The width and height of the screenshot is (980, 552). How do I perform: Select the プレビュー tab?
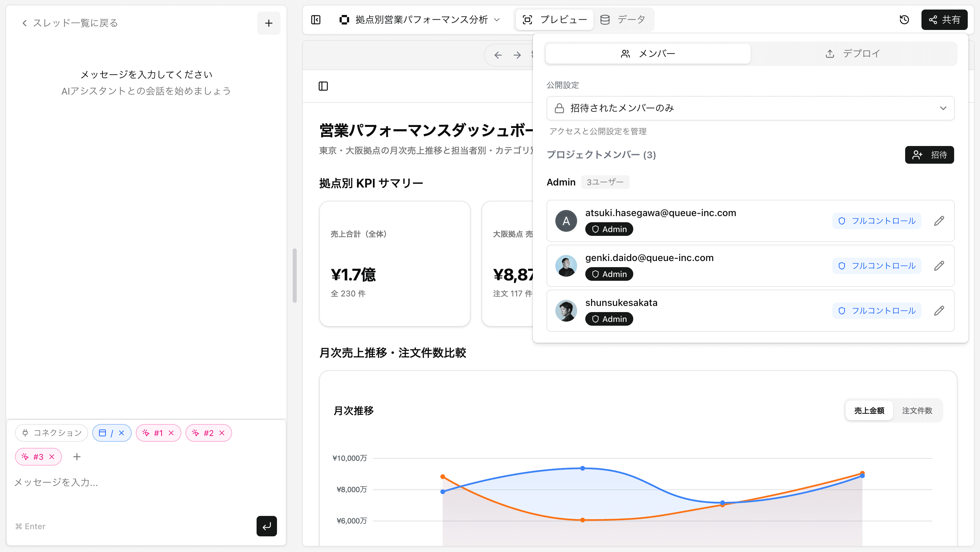(x=554, y=19)
